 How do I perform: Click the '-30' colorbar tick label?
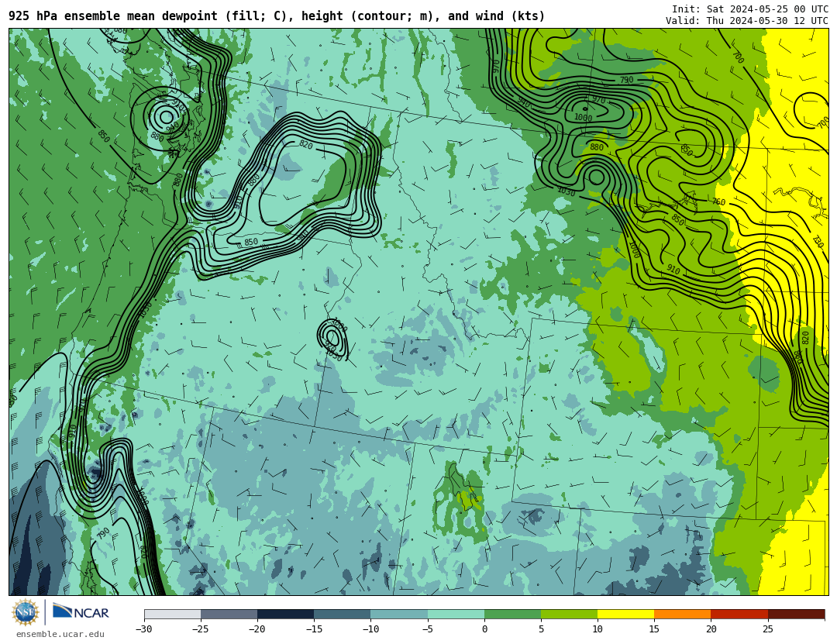click(144, 629)
